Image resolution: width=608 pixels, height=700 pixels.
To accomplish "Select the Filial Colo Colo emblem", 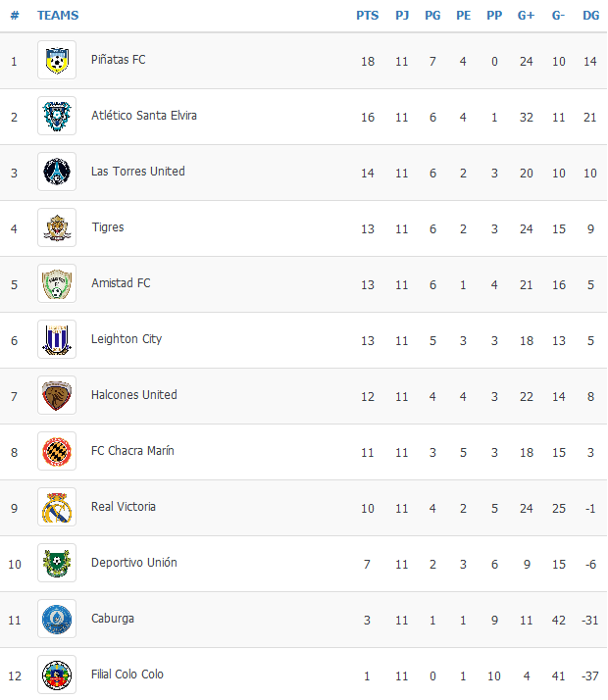I will pos(57,675).
